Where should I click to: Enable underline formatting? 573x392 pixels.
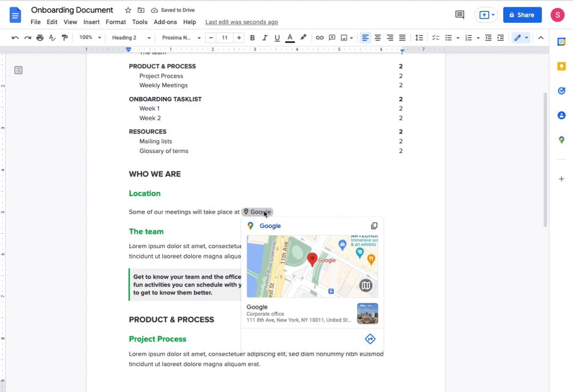pyautogui.click(x=277, y=37)
